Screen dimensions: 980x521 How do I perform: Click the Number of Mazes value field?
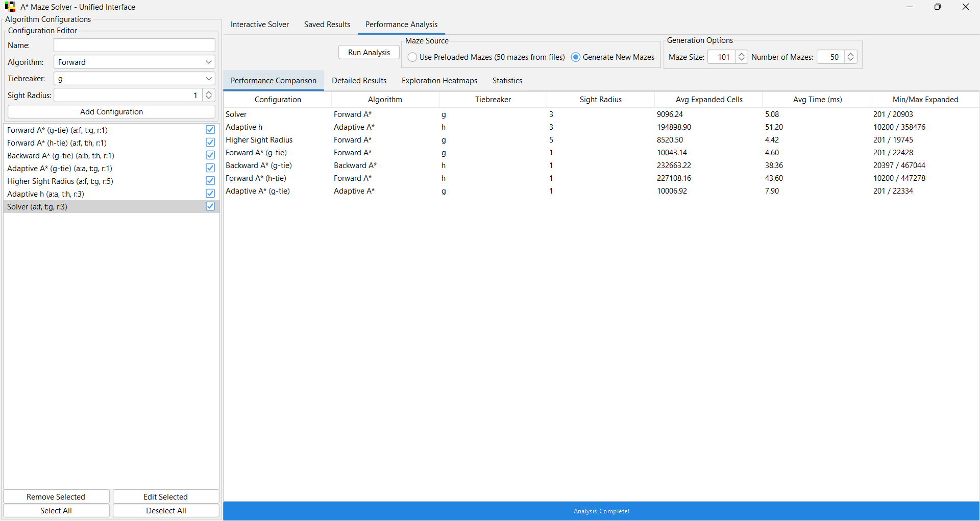831,57
